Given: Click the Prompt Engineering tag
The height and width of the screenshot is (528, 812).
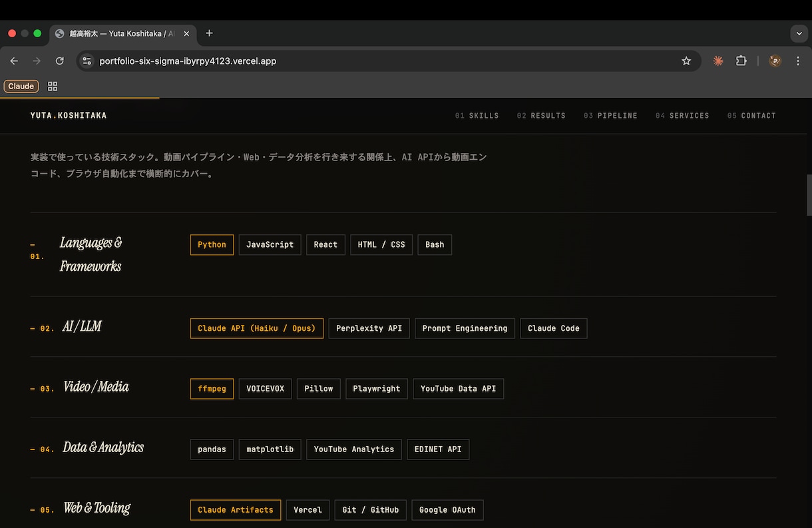Looking at the screenshot, I should (x=465, y=328).
